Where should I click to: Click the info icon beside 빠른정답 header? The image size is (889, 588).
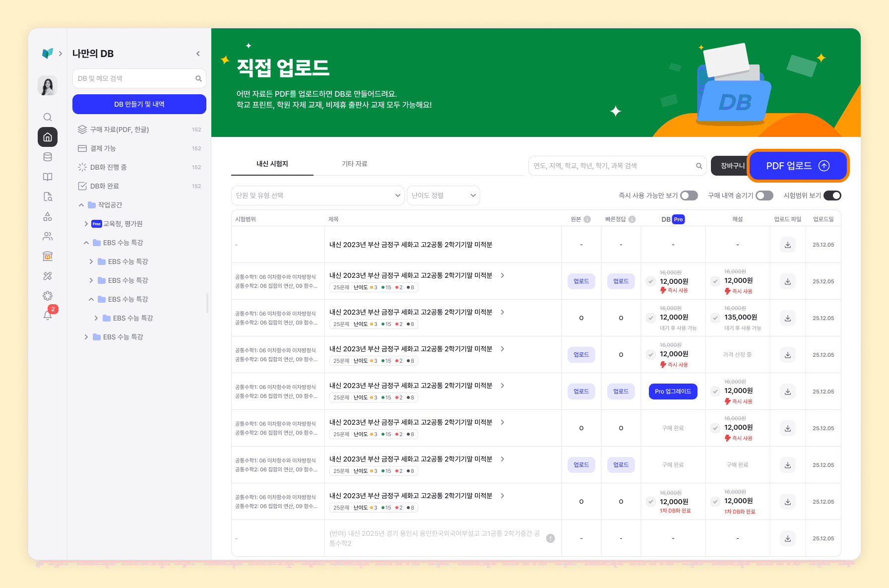(632, 219)
